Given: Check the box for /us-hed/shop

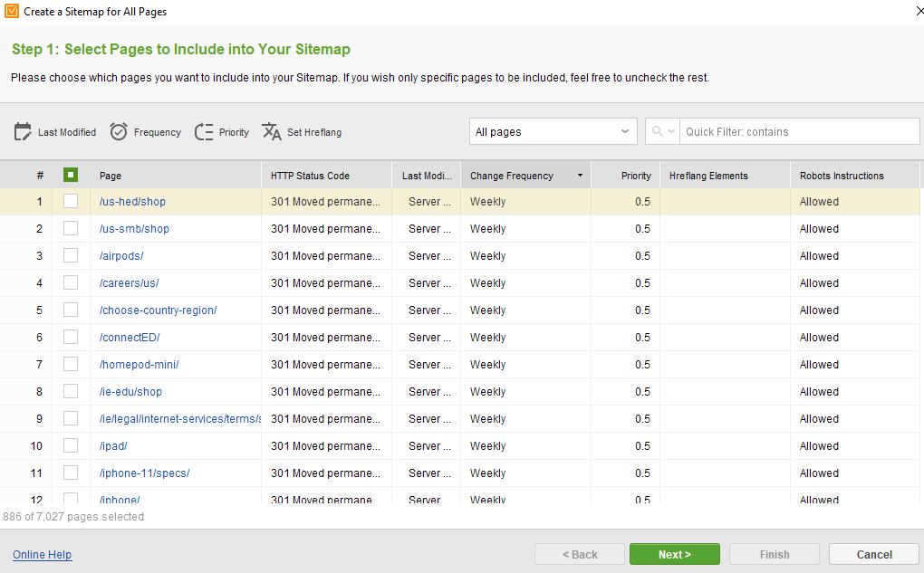Looking at the screenshot, I should coord(71,201).
